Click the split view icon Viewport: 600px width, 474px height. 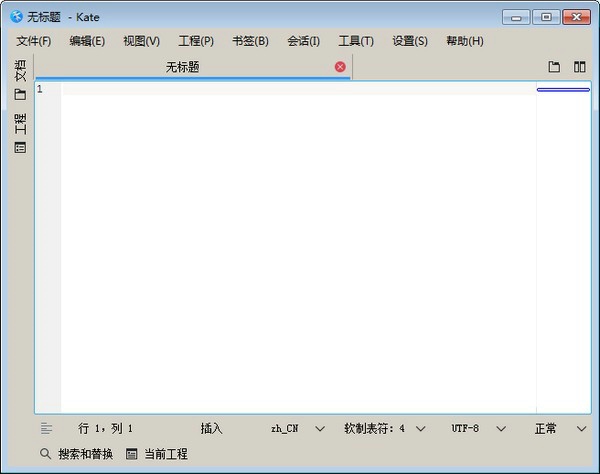tap(579, 67)
